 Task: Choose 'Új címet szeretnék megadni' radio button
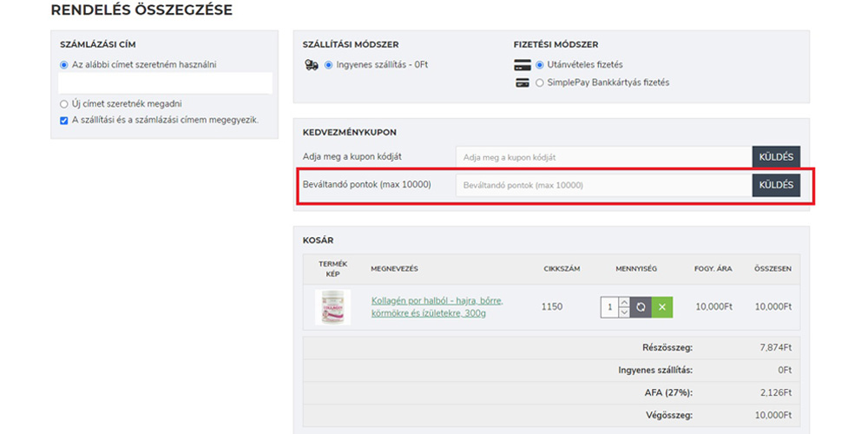tap(64, 103)
